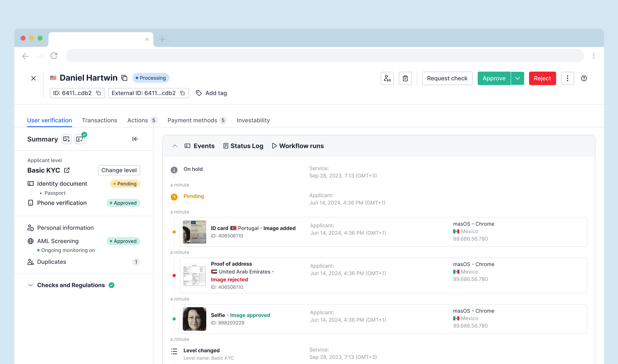
Task: Switch to Status Log view
Action: (x=243, y=146)
